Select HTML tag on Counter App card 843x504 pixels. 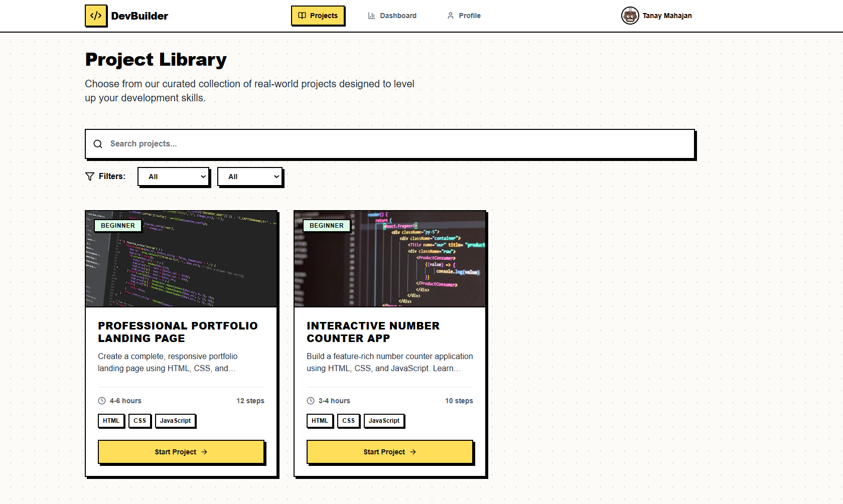(x=320, y=421)
